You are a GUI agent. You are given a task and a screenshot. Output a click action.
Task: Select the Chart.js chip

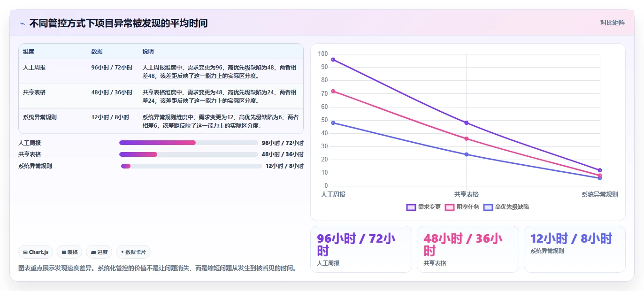[x=36, y=252]
